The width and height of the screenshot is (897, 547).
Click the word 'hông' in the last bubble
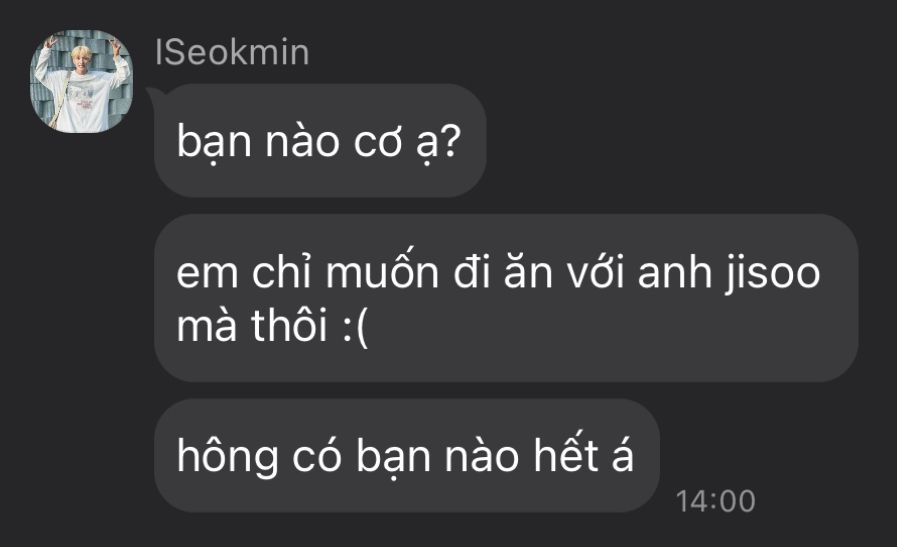pos(228,456)
